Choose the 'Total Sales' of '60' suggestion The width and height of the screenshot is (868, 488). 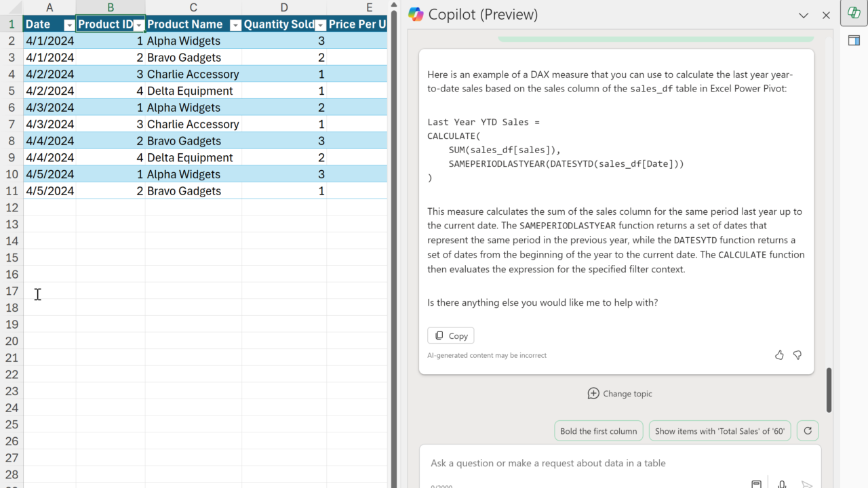tap(719, 431)
